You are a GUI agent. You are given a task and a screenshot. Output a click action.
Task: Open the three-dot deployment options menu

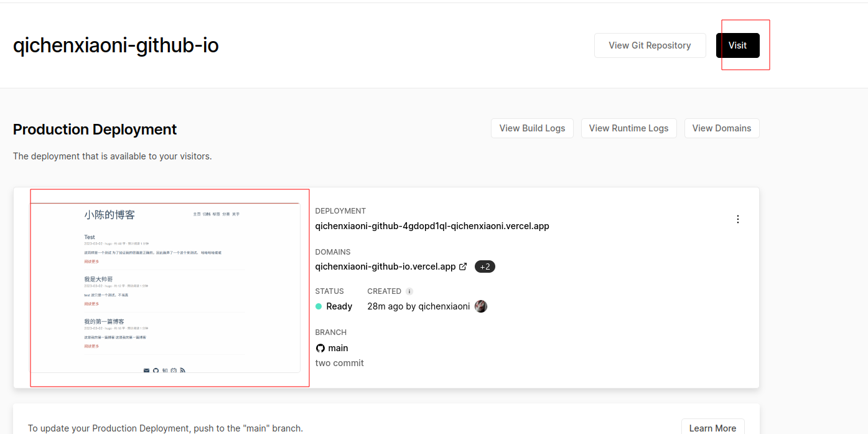click(x=738, y=219)
